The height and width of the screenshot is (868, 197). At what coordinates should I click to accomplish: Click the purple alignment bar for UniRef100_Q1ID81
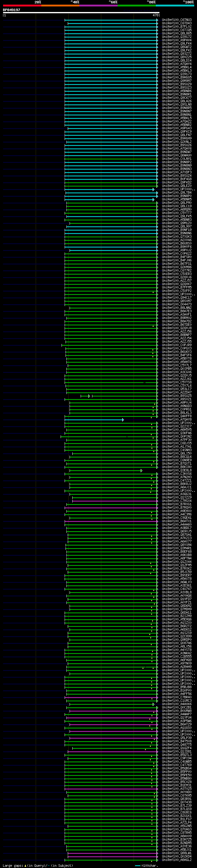click(x=113, y=752)
